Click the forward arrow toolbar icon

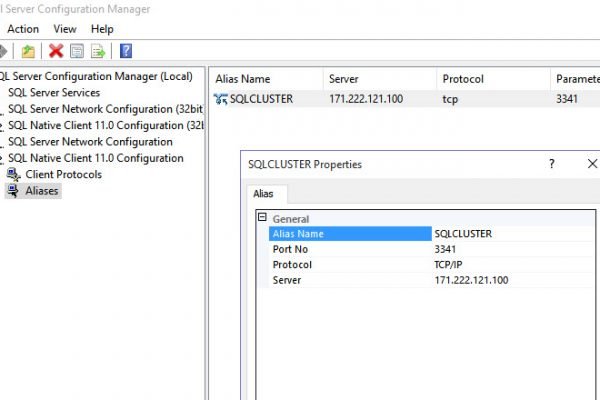click(3, 51)
